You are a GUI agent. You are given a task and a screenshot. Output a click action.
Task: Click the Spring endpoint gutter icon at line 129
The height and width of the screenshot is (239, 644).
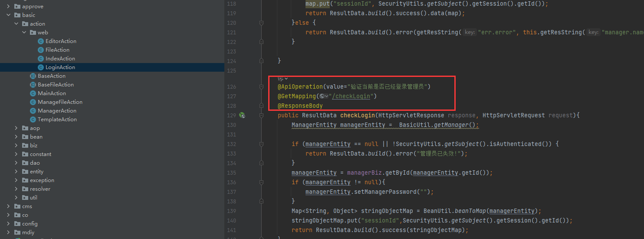pyautogui.click(x=242, y=115)
